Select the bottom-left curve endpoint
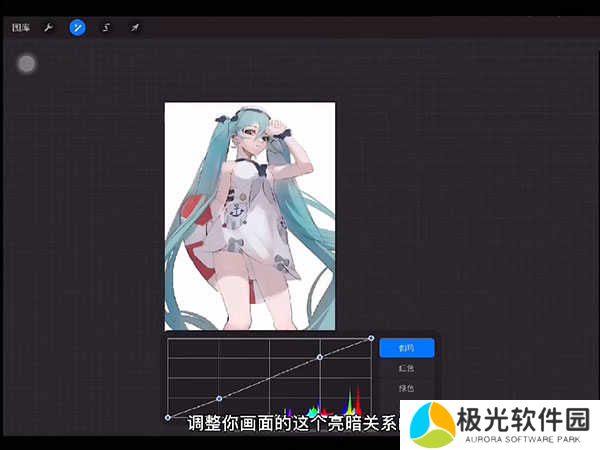 [167, 417]
